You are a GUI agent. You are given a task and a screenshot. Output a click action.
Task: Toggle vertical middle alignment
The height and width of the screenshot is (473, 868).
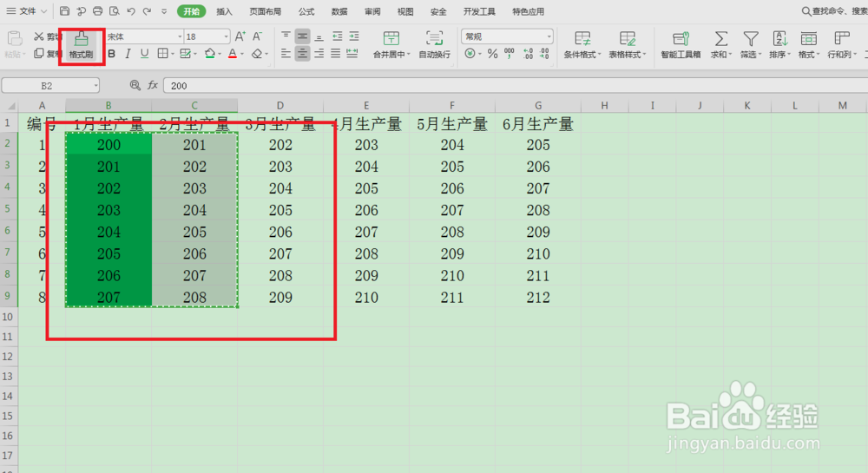302,36
